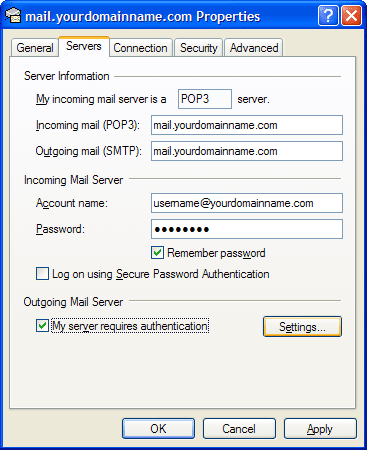Open the General tab
This screenshot has width=367, height=450.
[35, 48]
